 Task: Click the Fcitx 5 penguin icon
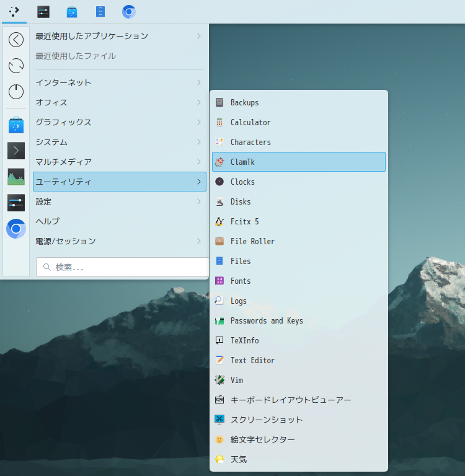coord(219,221)
